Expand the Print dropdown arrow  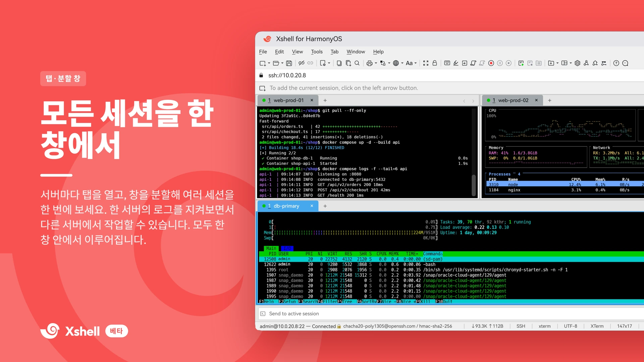[x=376, y=63]
